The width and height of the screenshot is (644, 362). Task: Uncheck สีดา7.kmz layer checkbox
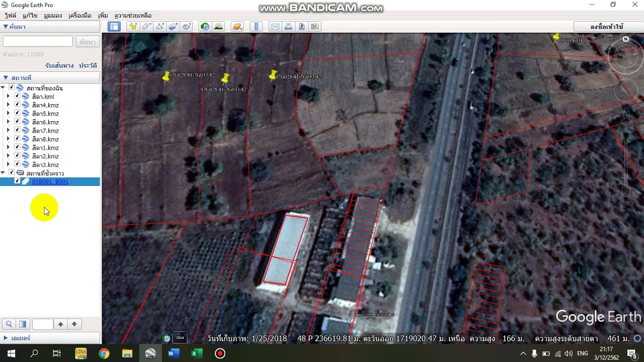[17, 131]
